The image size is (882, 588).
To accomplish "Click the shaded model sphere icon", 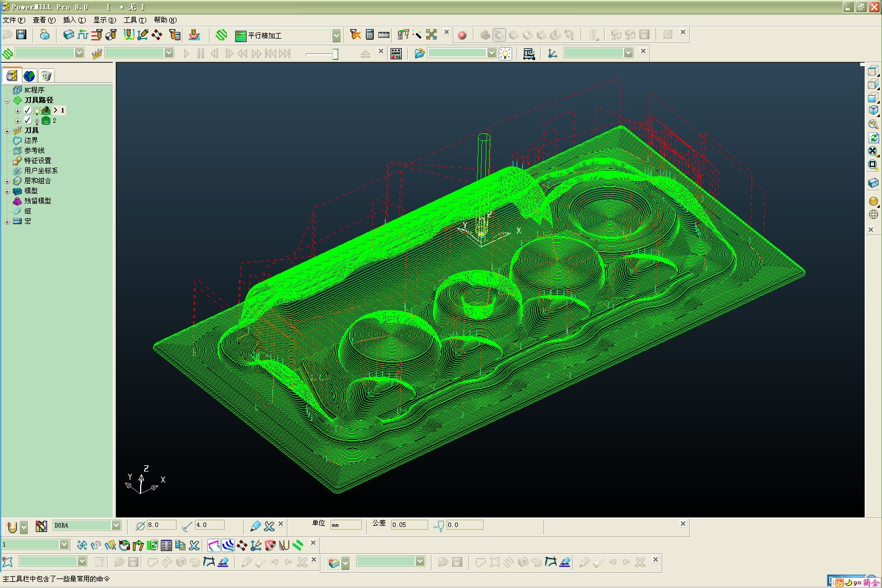I will click(x=874, y=201).
